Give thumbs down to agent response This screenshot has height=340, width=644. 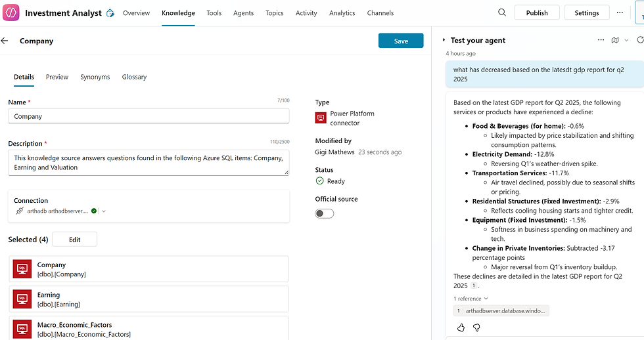pos(476,327)
